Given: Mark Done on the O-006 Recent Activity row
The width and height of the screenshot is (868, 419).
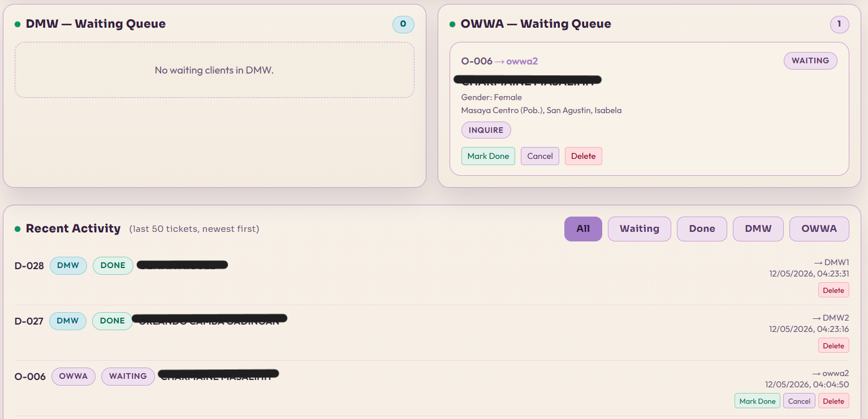Looking at the screenshot, I should [757, 401].
